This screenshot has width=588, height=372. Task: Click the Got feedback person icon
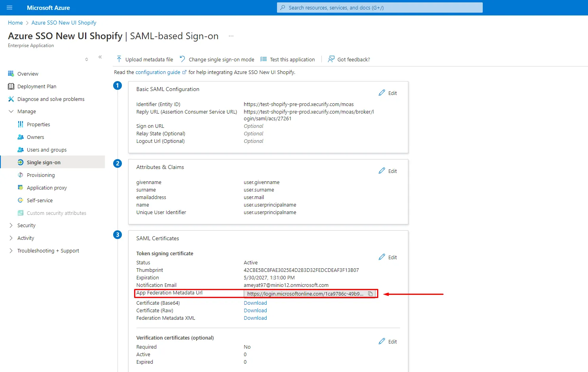pos(331,59)
